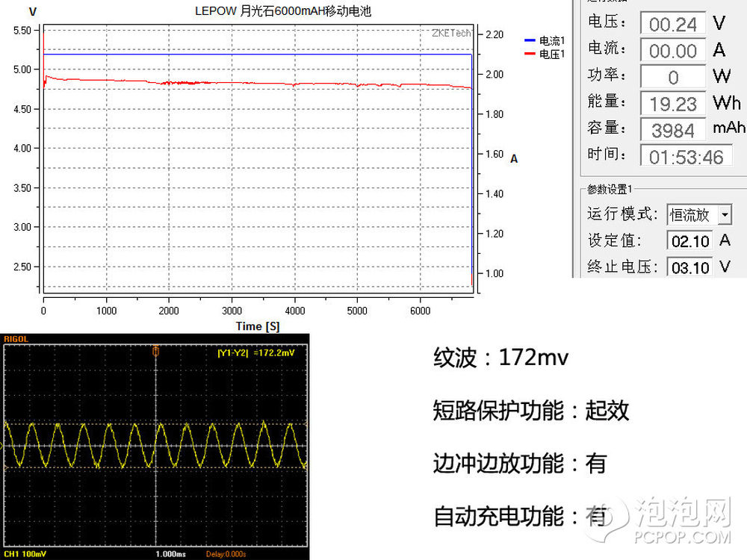The height and width of the screenshot is (560, 747).
Task: Click the 边冲边放功能:有 text
Action: [520, 464]
